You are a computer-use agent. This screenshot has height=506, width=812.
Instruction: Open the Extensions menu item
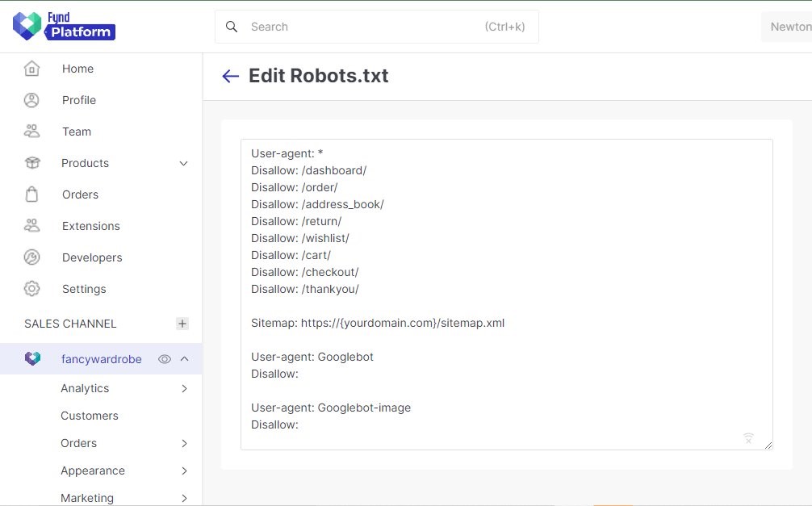90,226
